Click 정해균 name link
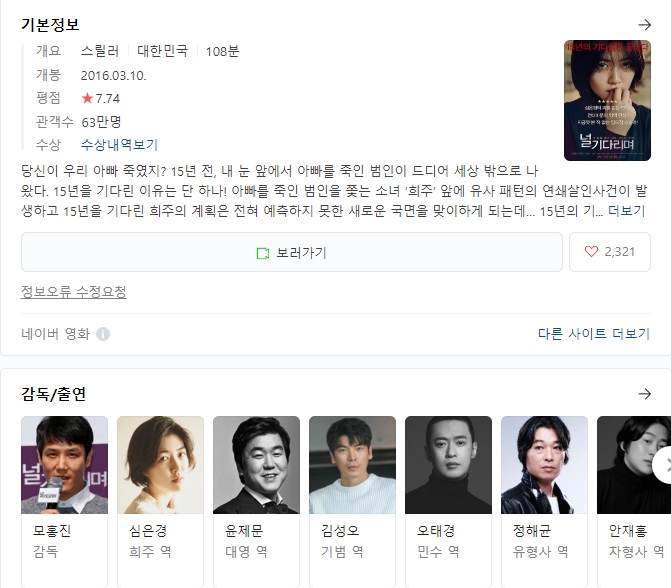671x588 pixels. tap(532, 531)
